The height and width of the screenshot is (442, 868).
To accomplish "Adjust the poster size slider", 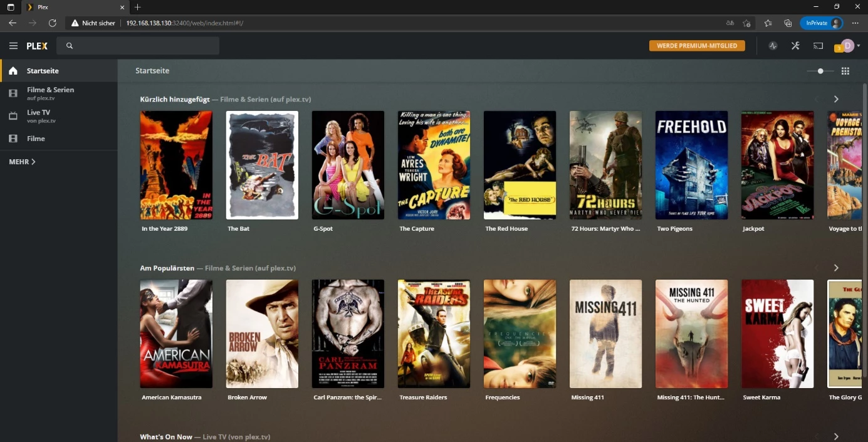I will [820, 71].
